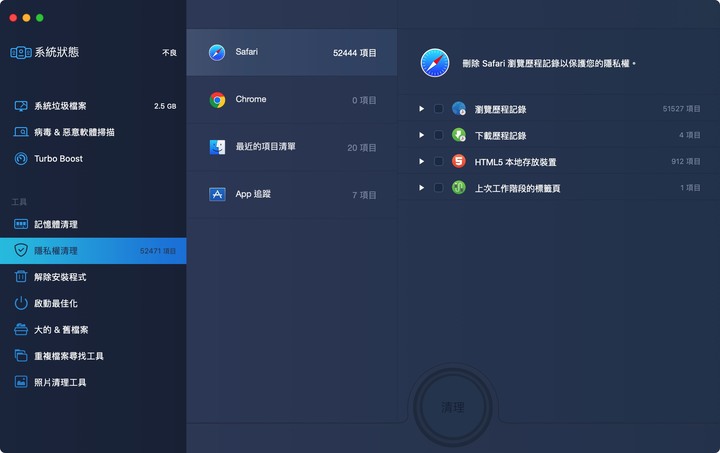Select the 最近的項目清單 row
This screenshot has height=453, width=720.
click(292, 147)
